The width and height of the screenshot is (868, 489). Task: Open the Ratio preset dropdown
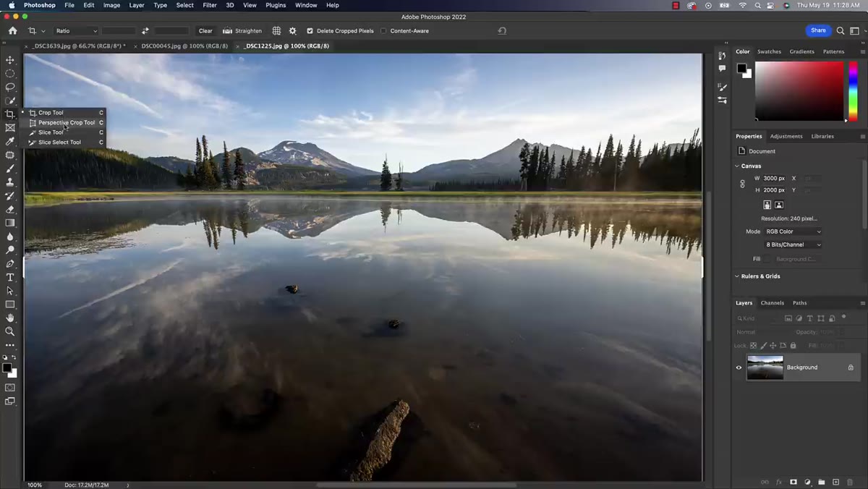pyautogui.click(x=76, y=31)
